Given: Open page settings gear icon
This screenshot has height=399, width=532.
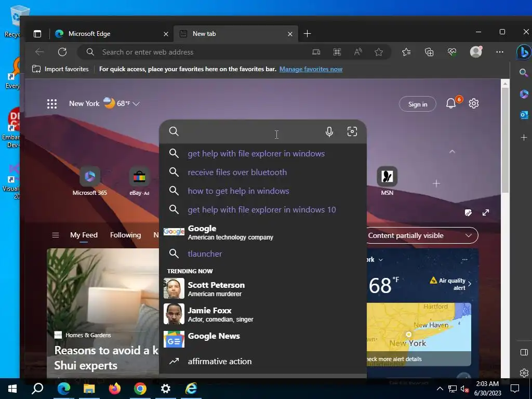Looking at the screenshot, I should pyautogui.click(x=474, y=103).
